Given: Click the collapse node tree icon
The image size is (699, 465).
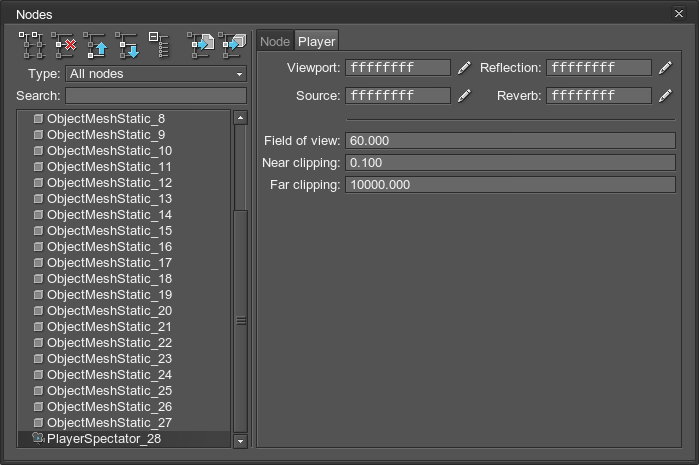Looking at the screenshot, I should (159, 44).
